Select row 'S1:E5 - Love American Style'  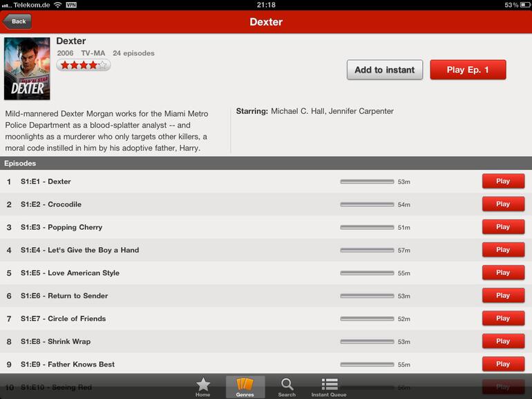click(x=266, y=273)
